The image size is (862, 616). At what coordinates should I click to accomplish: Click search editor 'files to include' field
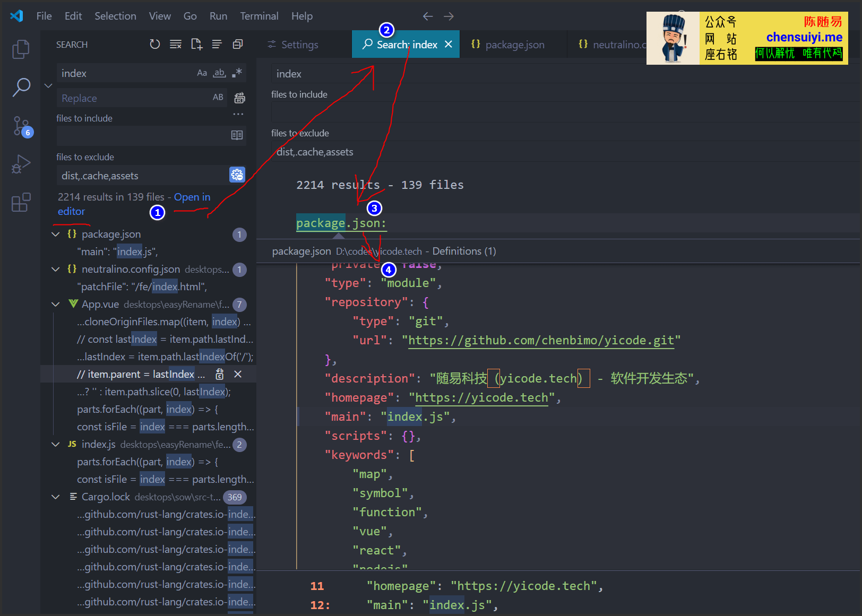(565, 112)
